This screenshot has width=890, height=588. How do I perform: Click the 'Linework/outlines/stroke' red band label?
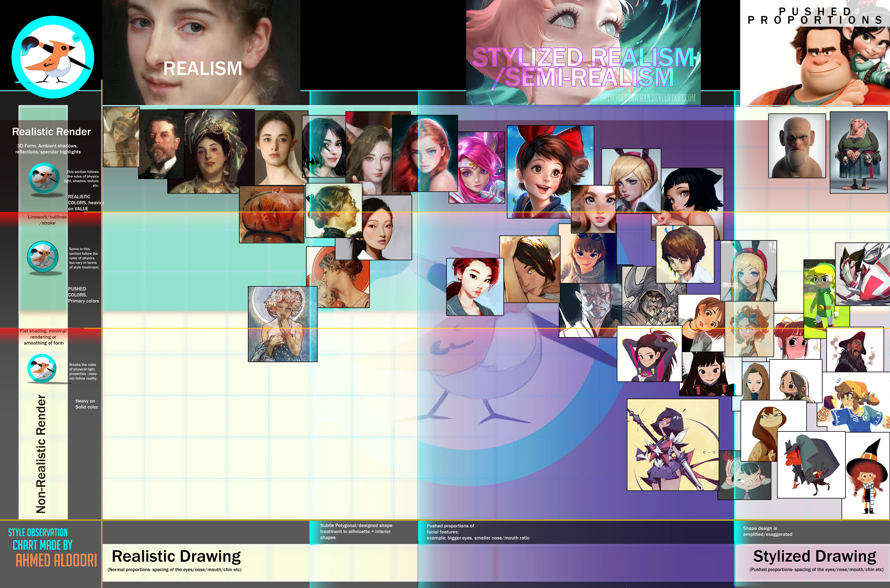47,220
